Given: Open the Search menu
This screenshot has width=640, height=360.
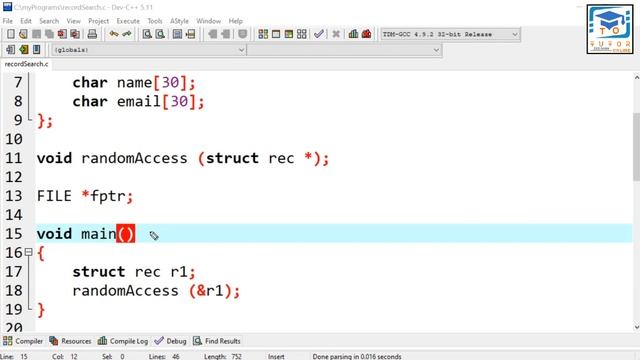Looking at the screenshot, I should coord(49,21).
